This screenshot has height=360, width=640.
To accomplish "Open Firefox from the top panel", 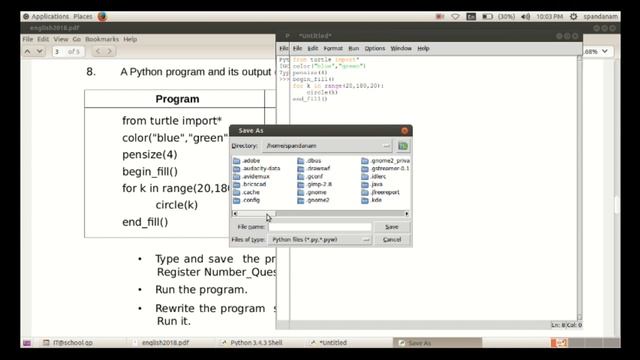I will click(102, 16).
